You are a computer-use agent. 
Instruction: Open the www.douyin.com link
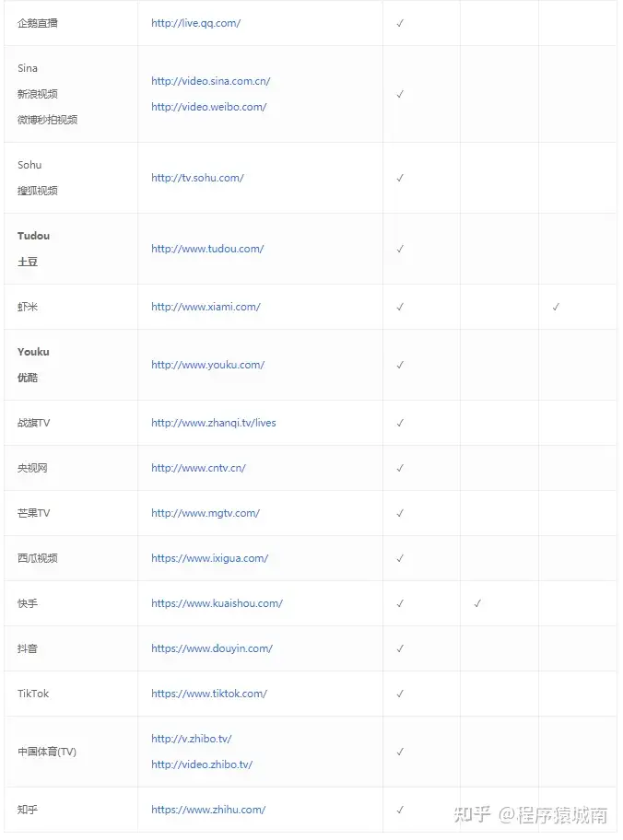211,648
